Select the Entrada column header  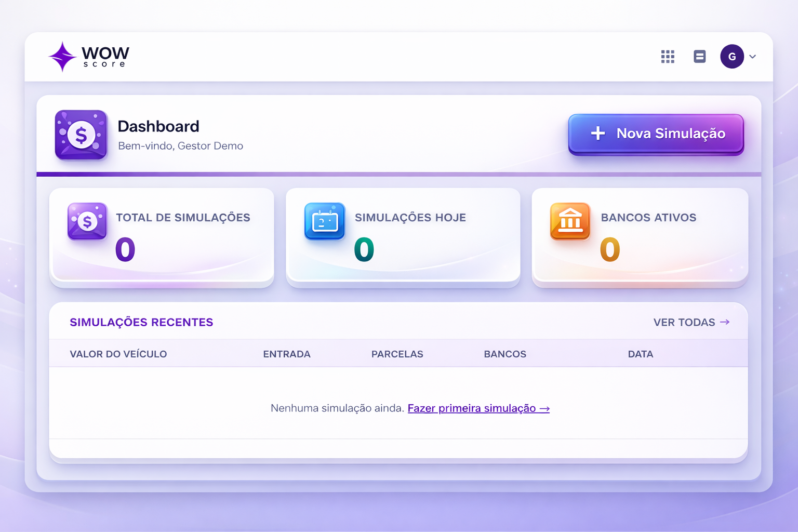(287, 354)
